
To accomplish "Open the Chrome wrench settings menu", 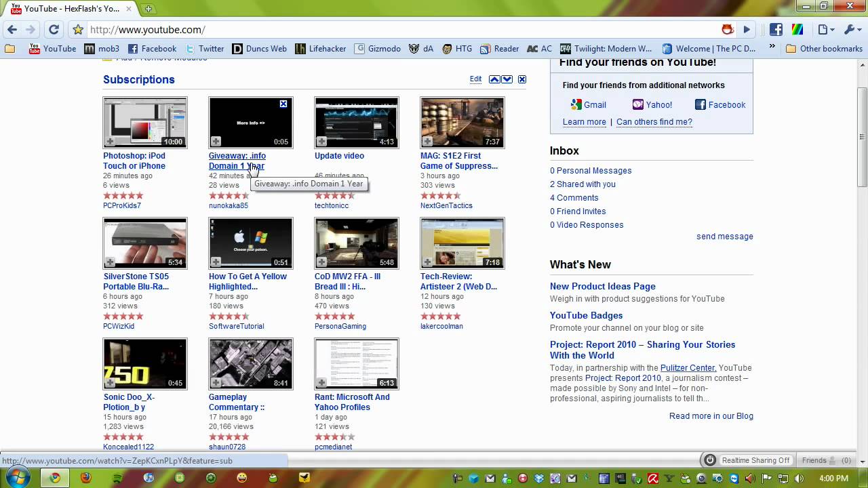I will tap(851, 30).
